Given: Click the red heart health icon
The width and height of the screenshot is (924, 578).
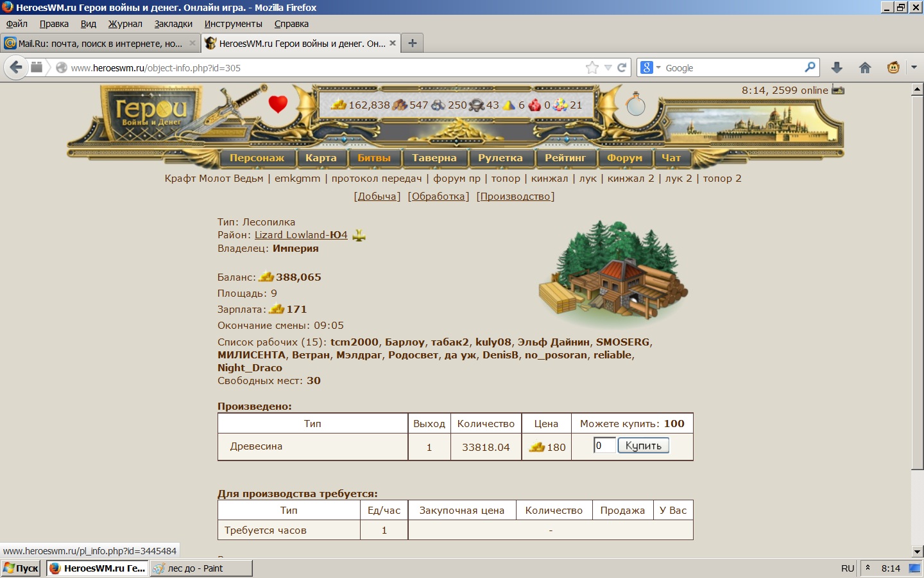Looking at the screenshot, I should point(278,103).
